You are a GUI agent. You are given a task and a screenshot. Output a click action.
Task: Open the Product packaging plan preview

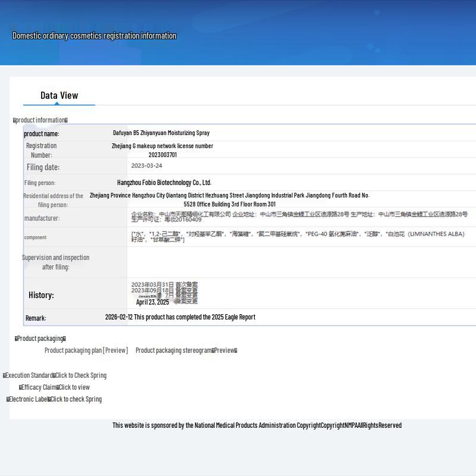tap(86, 350)
